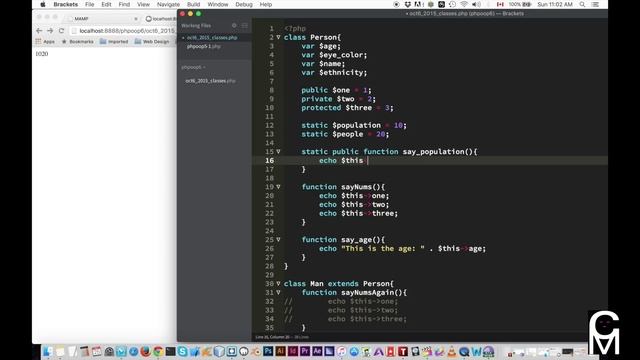The image size is (640, 360).
Task: Open the Debug menu
Action: point(244,4)
